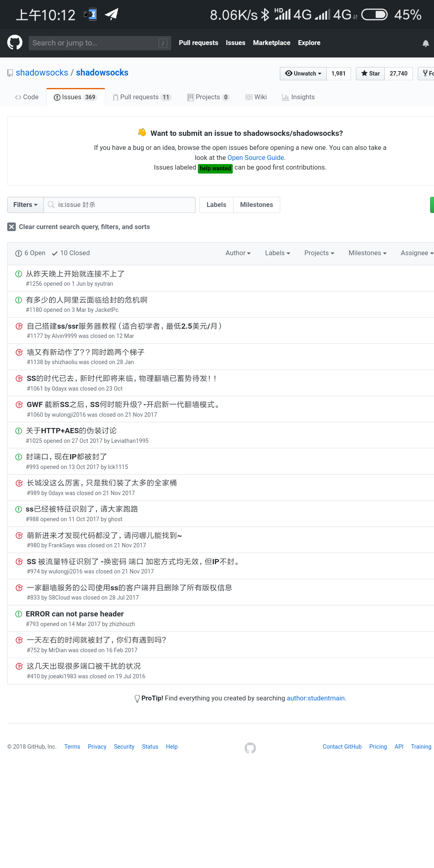Open the Projects 0 tab

tap(208, 97)
